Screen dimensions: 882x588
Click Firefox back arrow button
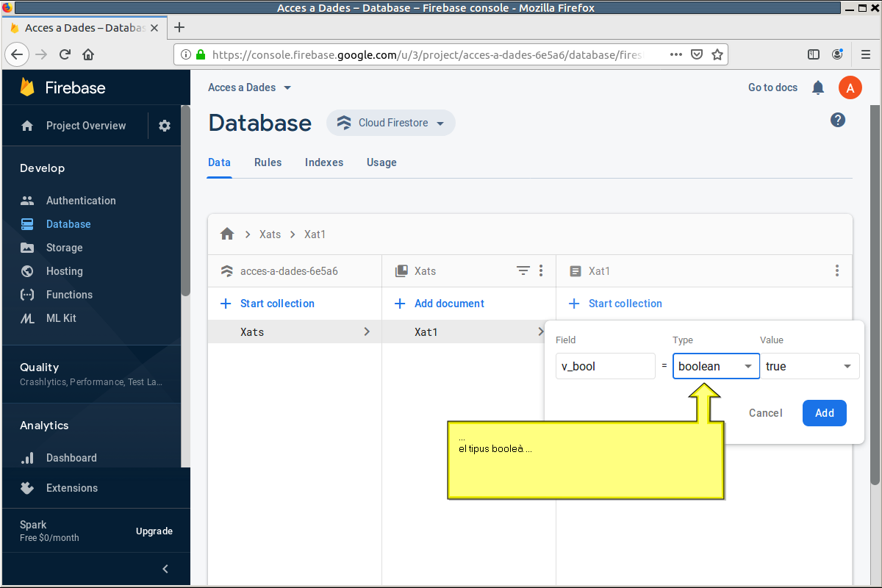click(x=17, y=54)
